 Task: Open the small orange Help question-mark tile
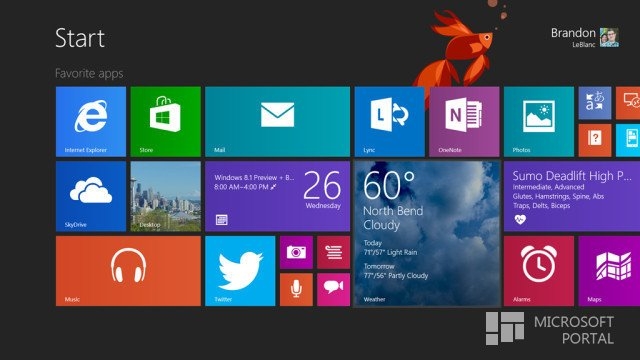[x=595, y=140]
